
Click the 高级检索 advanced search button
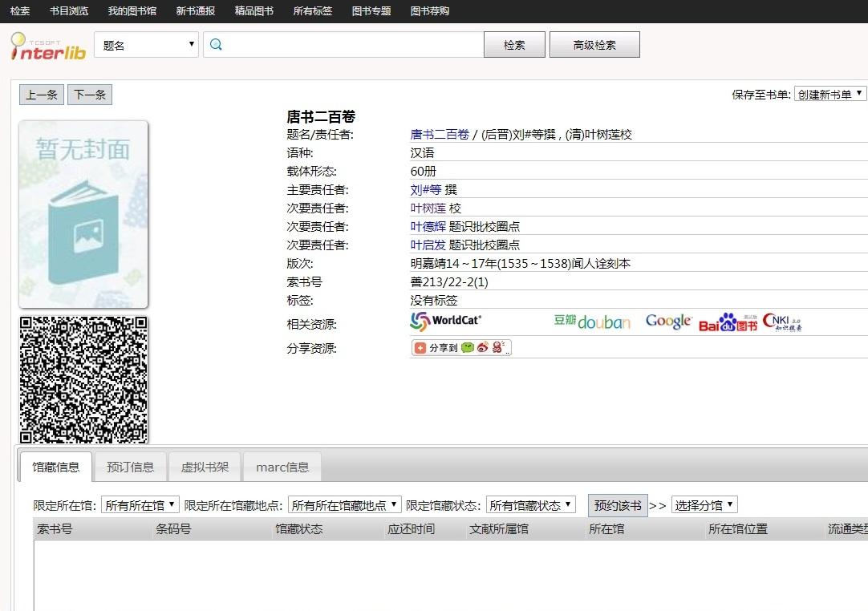[x=594, y=45]
